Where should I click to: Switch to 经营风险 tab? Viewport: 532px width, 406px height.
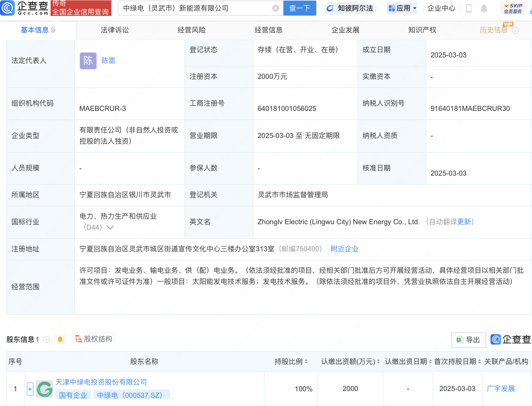click(x=192, y=30)
